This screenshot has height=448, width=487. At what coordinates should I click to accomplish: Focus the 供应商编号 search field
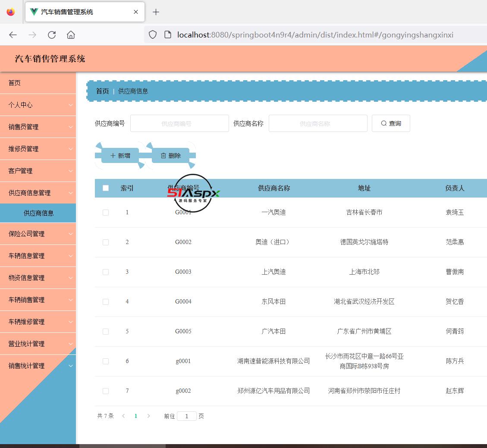point(179,123)
